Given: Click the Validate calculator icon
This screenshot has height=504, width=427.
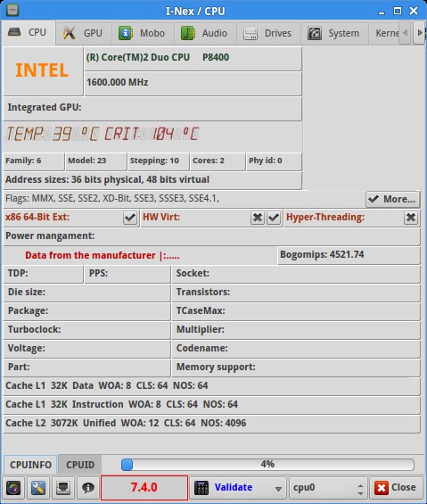Looking at the screenshot, I should click(x=201, y=488).
